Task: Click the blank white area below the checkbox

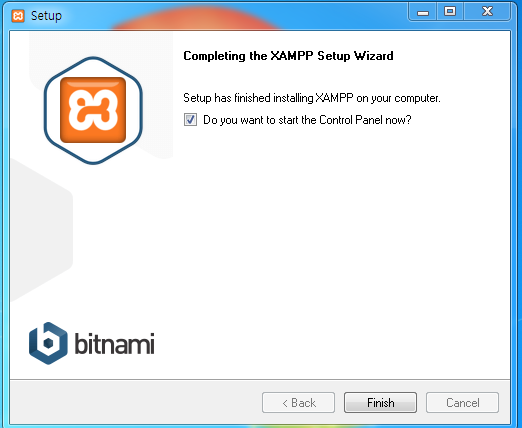Action: coord(333,233)
